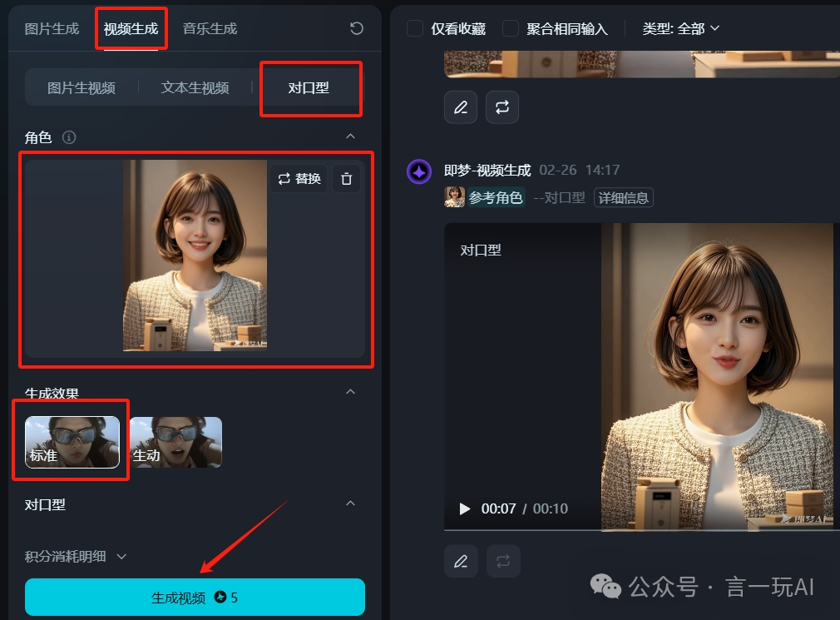Click the upper regenerate loop icon
The width and height of the screenshot is (840, 620).
click(502, 107)
